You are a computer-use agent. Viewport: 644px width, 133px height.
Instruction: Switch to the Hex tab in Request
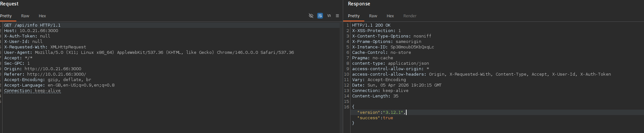tap(42, 16)
